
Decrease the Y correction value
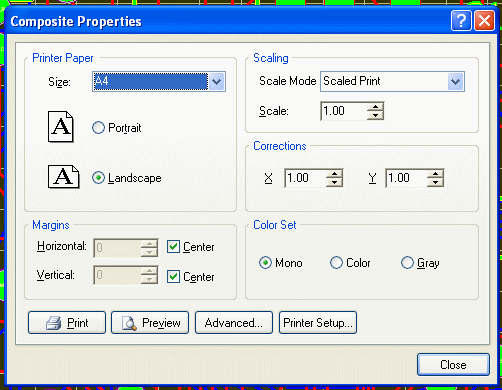435,182
